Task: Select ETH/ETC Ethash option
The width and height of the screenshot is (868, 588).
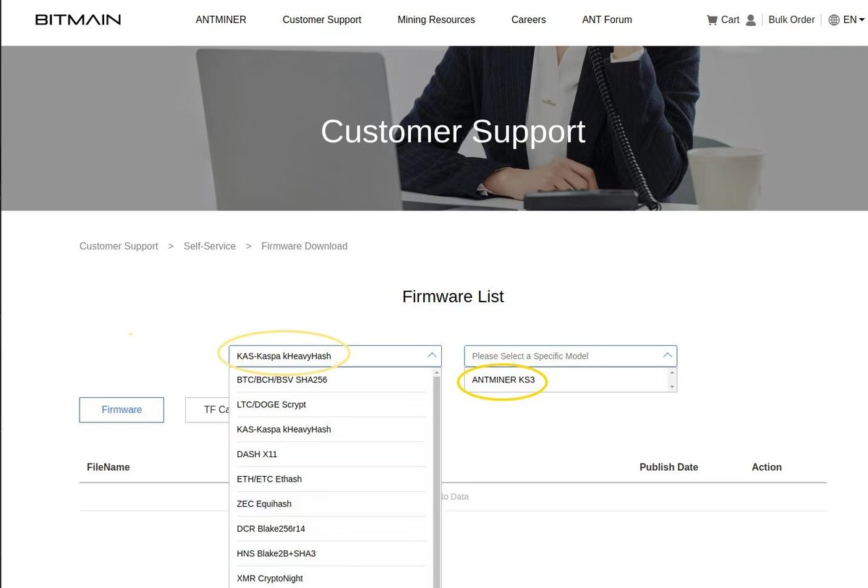Action: point(331,479)
